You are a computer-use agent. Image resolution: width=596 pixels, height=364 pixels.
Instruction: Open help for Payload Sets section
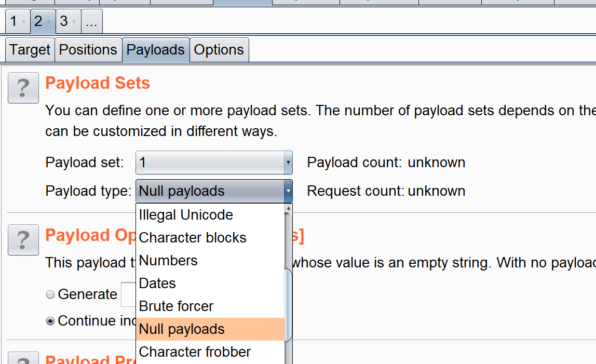pyautogui.click(x=23, y=88)
